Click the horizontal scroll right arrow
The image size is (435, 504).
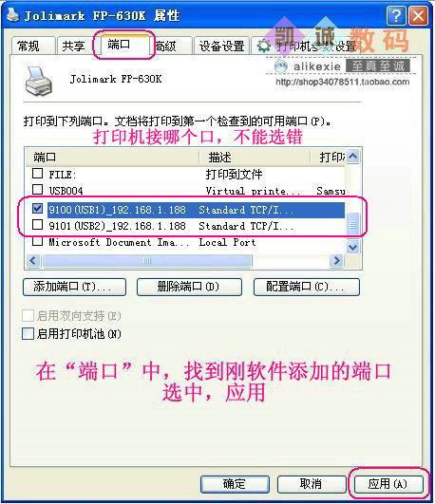click(x=336, y=261)
